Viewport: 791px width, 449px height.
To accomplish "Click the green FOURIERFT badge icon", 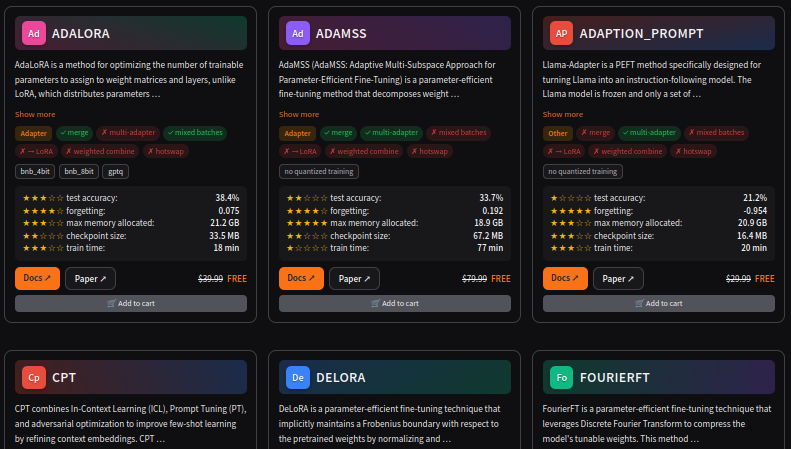I will click(x=561, y=377).
